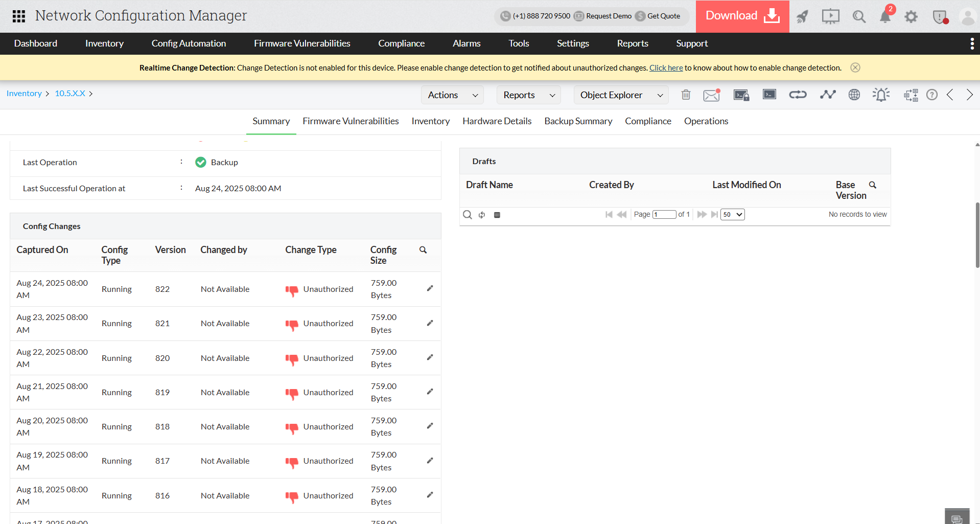Change rows per page dropdown showing 50
980x524 pixels.
click(732, 215)
